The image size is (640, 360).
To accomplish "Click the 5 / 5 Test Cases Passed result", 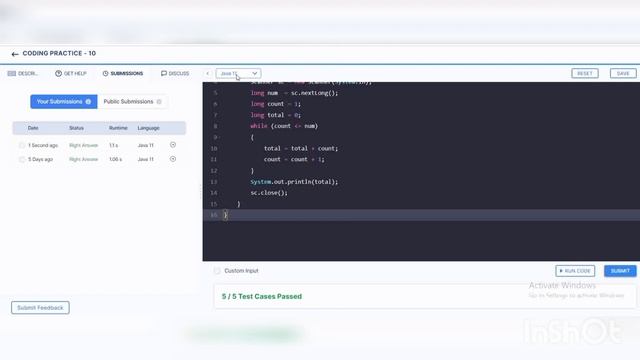I will [262, 297].
